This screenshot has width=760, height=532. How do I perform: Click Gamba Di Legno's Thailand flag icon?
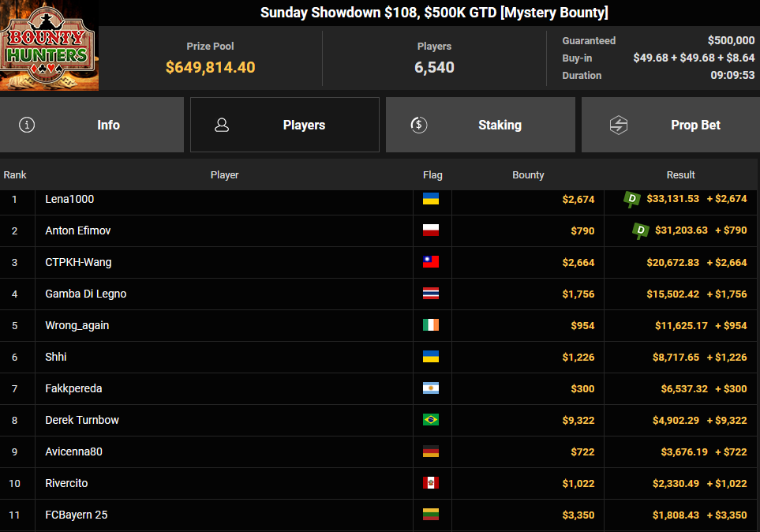coord(431,294)
